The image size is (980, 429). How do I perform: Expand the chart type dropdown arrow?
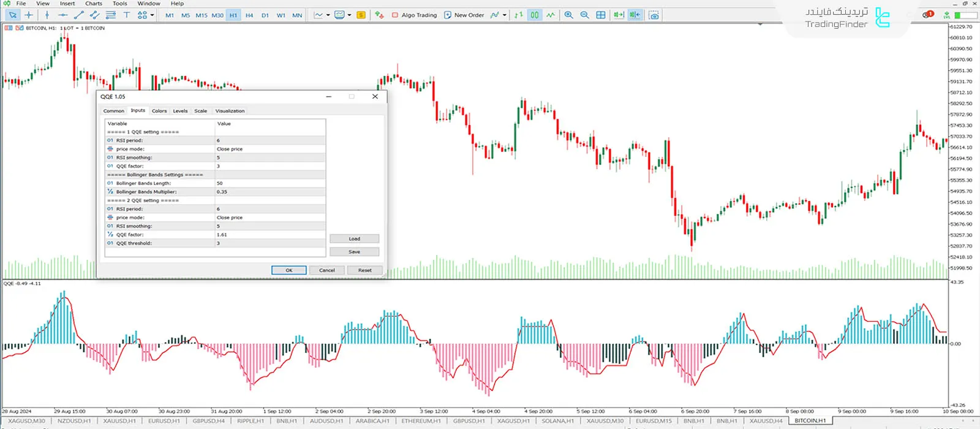coord(328,15)
